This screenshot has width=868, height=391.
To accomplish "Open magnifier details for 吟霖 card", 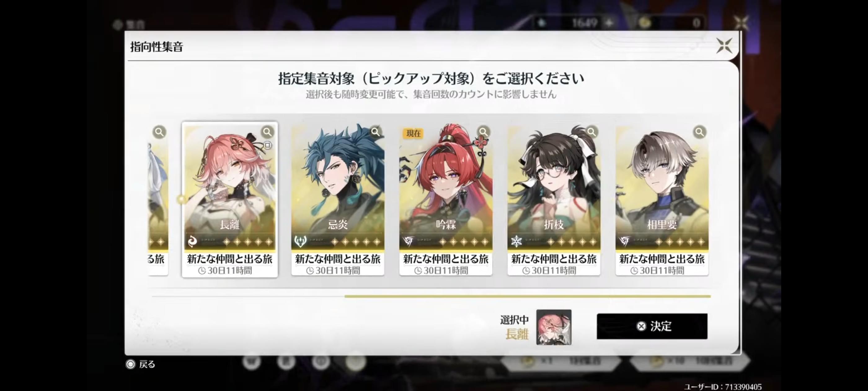I will 484,132.
